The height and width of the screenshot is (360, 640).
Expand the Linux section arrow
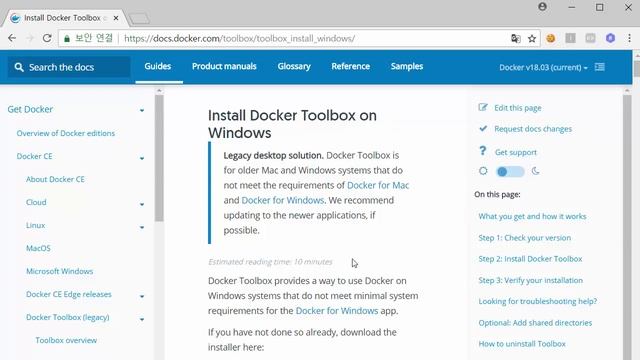pos(142,227)
